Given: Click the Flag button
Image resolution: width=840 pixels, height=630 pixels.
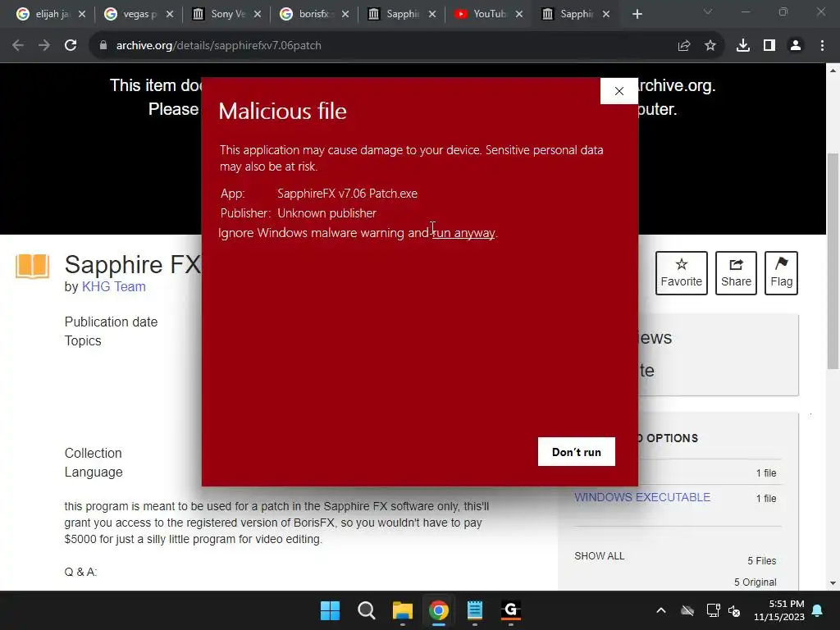Looking at the screenshot, I should pos(782,273).
